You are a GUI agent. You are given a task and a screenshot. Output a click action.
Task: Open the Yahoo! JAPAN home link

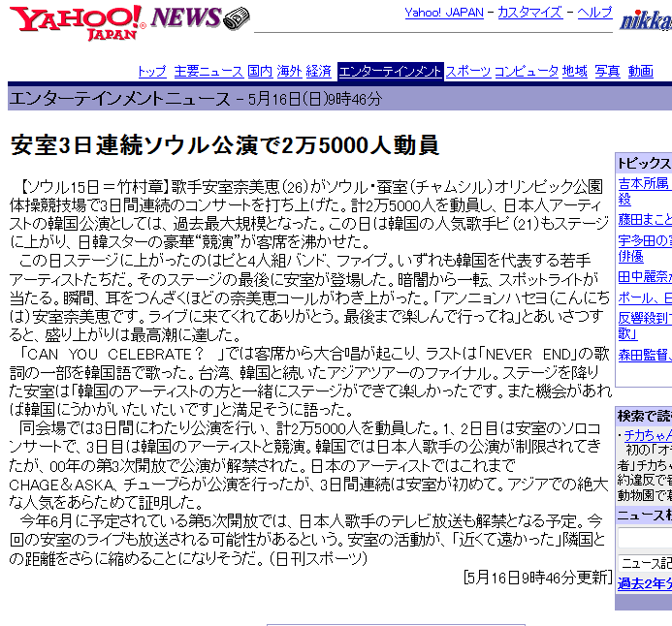pyautogui.click(x=444, y=13)
